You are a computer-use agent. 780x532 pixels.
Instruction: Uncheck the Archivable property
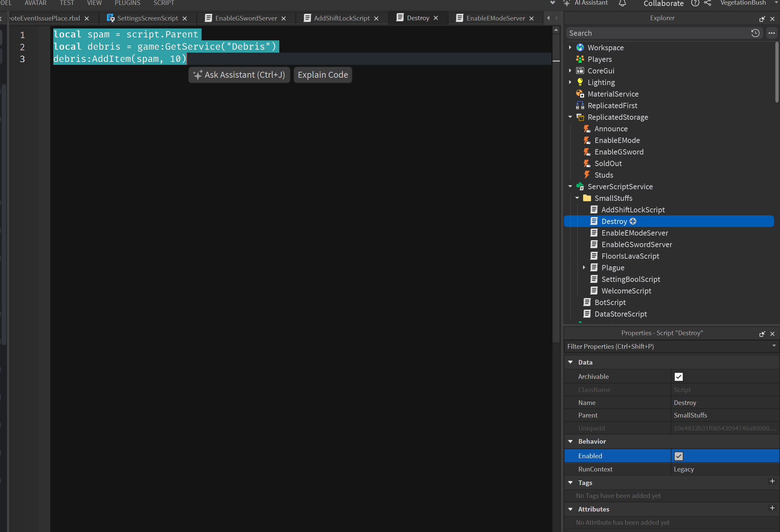tap(679, 377)
